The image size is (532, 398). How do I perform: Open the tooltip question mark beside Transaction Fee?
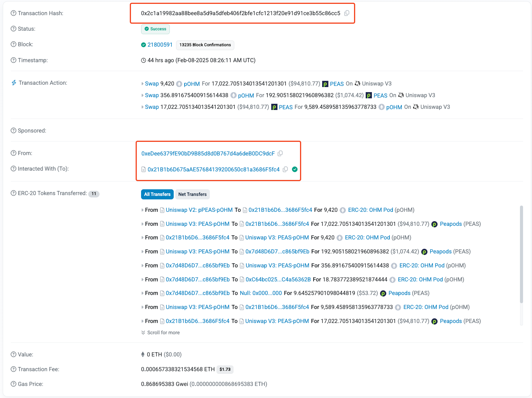click(x=13, y=369)
